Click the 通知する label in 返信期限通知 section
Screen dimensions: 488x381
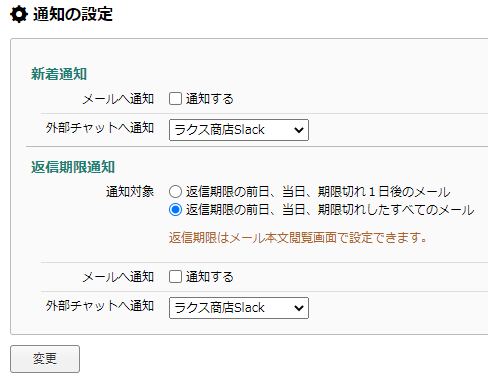(210, 277)
